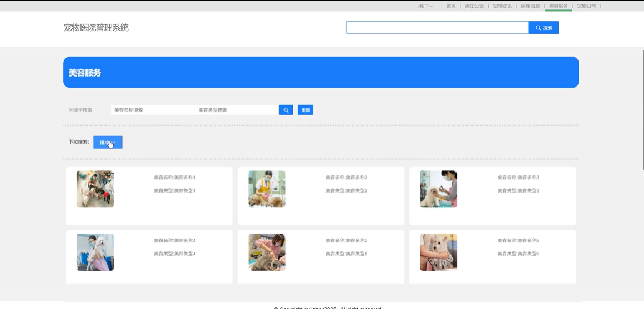
Task: Open the 美容名称6 card thumbnail
Action: [x=438, y=252]
